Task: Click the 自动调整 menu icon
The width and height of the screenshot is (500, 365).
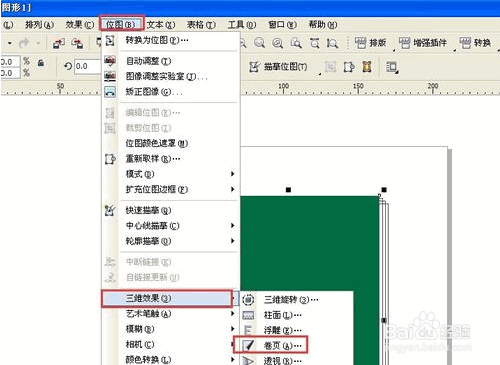Action: 110,61
